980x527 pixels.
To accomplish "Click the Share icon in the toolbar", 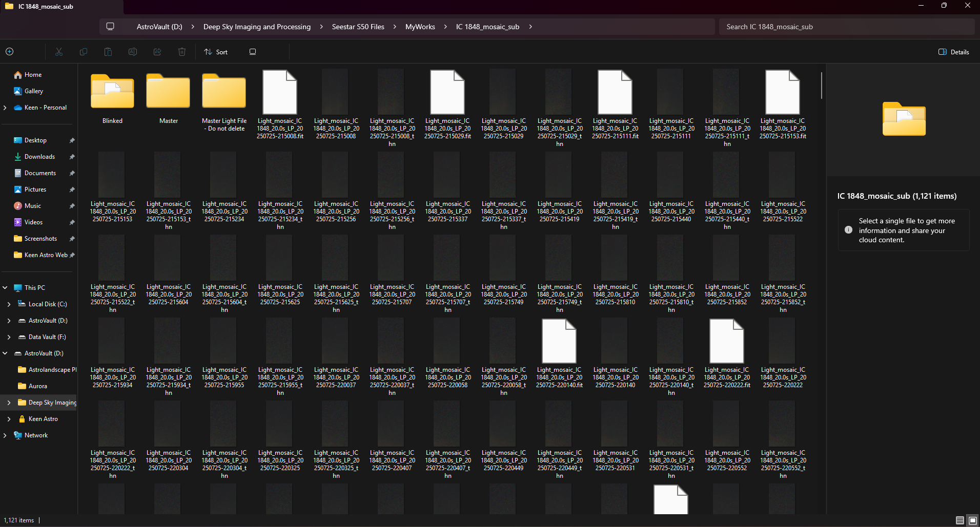I will [x=157, y=52].
